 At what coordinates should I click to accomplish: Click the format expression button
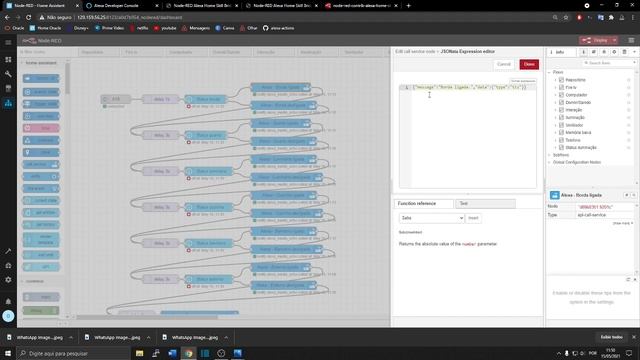[523, 81]
